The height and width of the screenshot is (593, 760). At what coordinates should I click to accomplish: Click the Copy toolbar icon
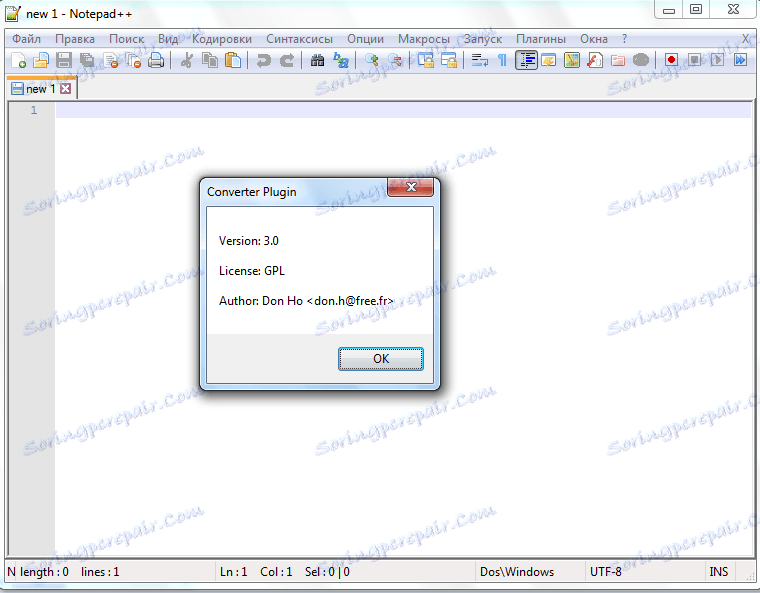point(210,61)
